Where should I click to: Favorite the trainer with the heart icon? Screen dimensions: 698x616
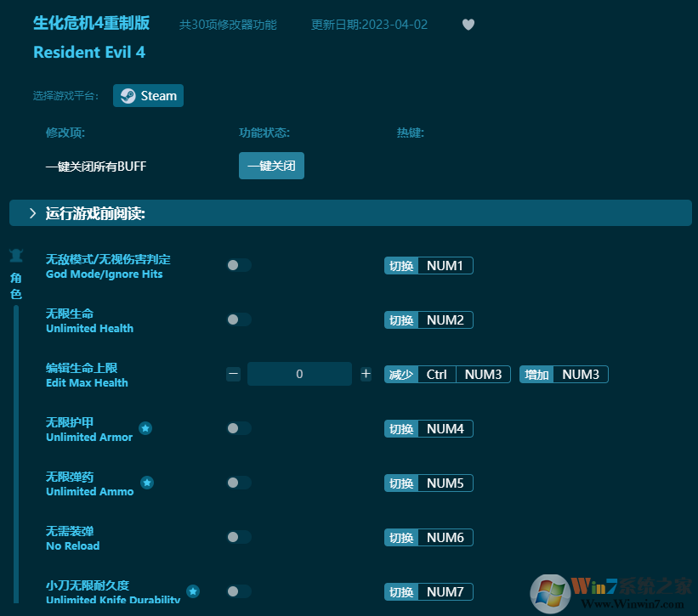coord(468,25)
